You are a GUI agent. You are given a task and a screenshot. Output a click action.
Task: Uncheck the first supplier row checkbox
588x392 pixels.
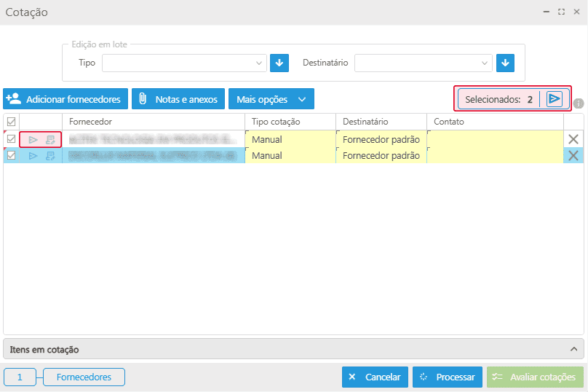[x=11, y=139]
